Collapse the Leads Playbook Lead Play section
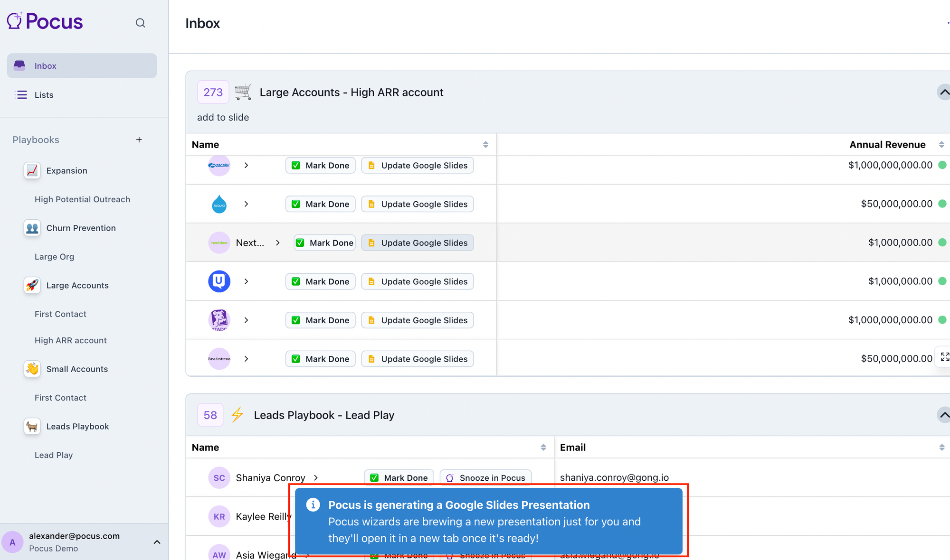Viewport: 950px width, 560px height. coord(944,415)
